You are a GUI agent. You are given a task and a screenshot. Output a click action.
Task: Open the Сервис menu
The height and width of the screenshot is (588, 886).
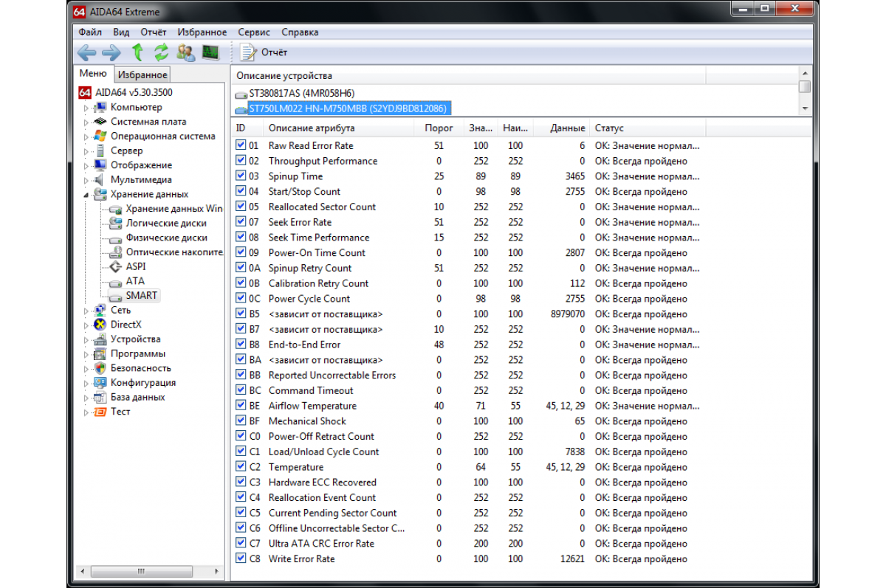(x=254, y=32)
